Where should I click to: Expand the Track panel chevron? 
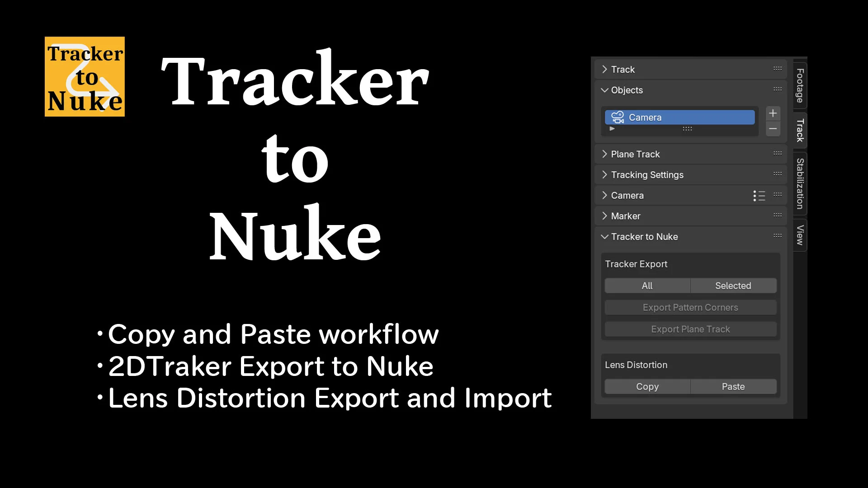tap(604, 70)
